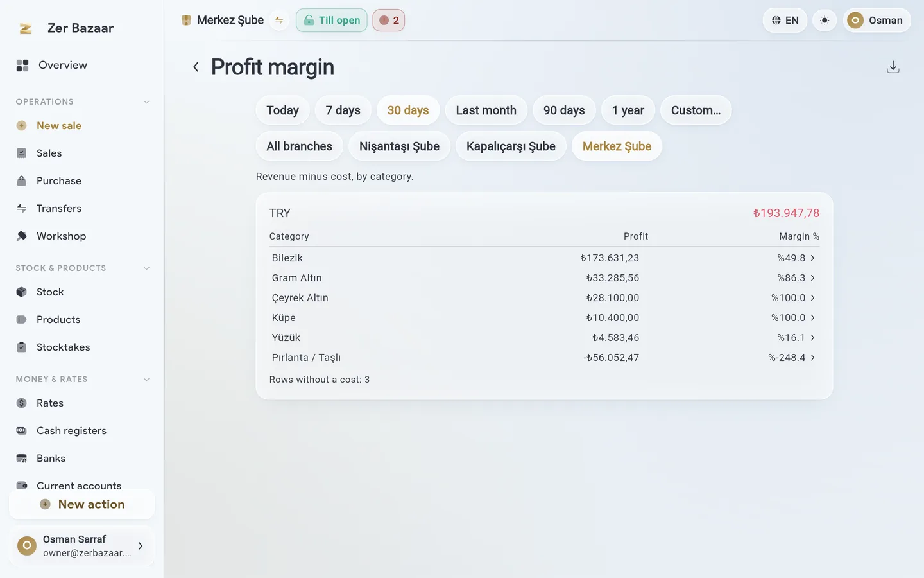Click the plus icon on New action
The image size is (924, 578).
pyautogui.click(x=45, y=505)
